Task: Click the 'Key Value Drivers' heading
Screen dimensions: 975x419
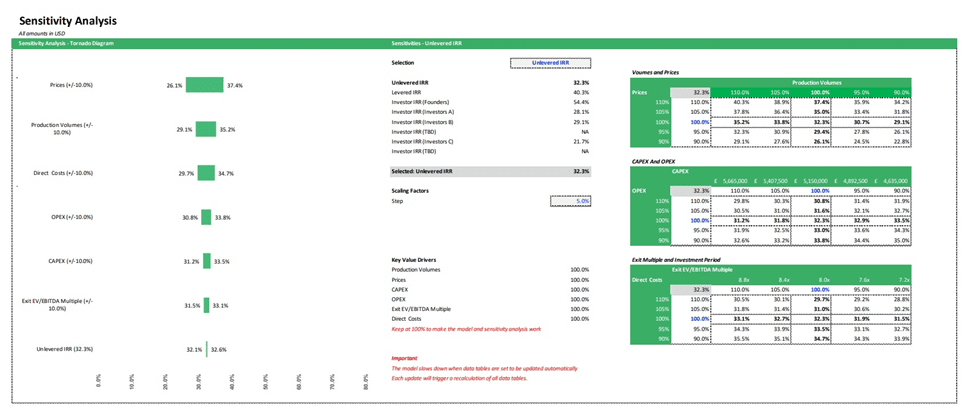Action: tap(414, 260)
